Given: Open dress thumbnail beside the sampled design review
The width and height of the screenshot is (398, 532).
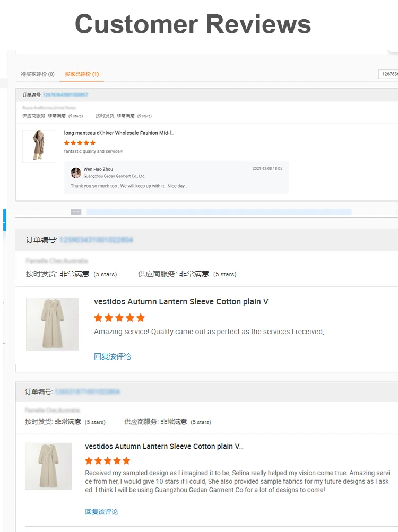Looking at the screenshot, I should tap(48, 466).
